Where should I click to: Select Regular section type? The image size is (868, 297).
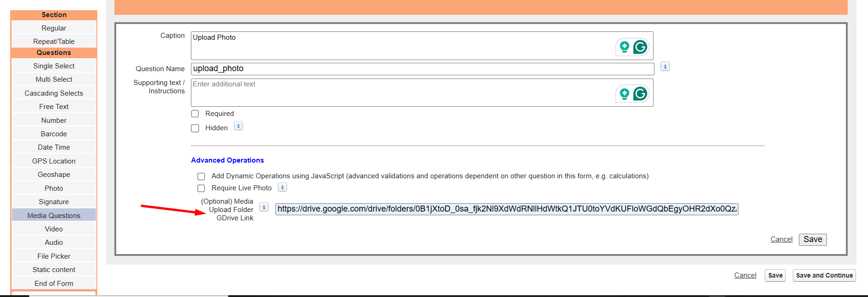54,28
